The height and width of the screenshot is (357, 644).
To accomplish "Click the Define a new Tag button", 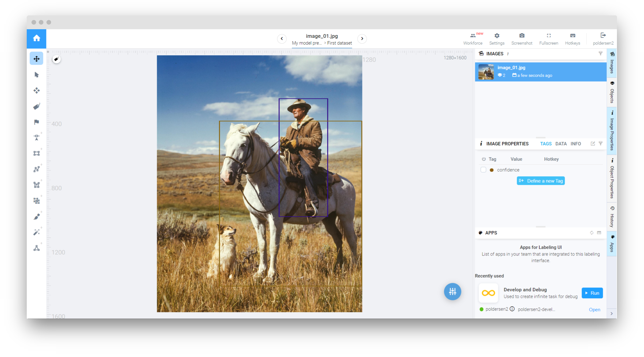I will coord(541,181).
